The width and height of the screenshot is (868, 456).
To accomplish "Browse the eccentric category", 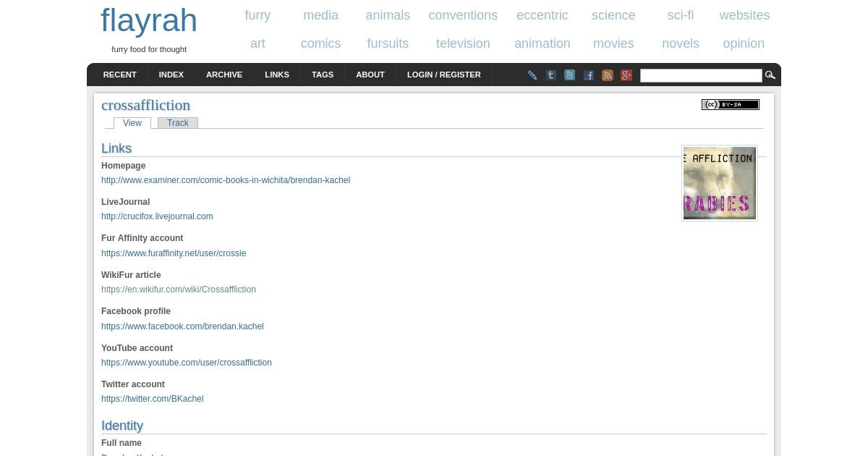I will (542, 15).
